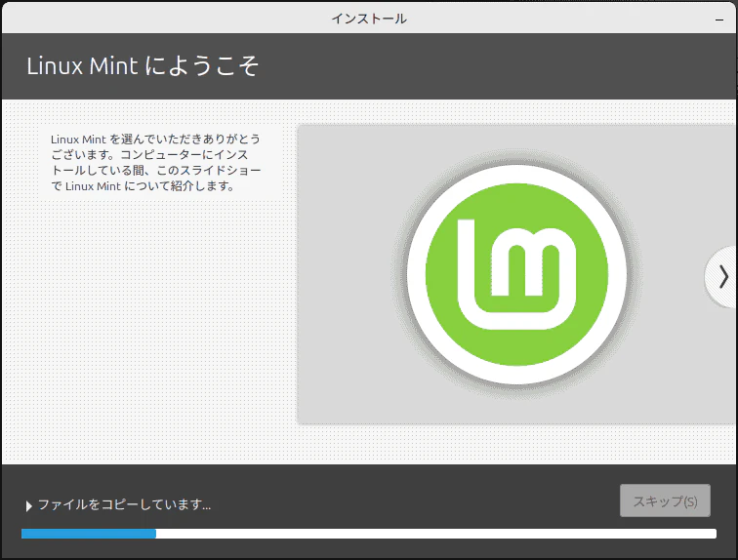This screenshot has height=560, width=738.
Task: Click the インストール window title
Action: pos(369,19)
